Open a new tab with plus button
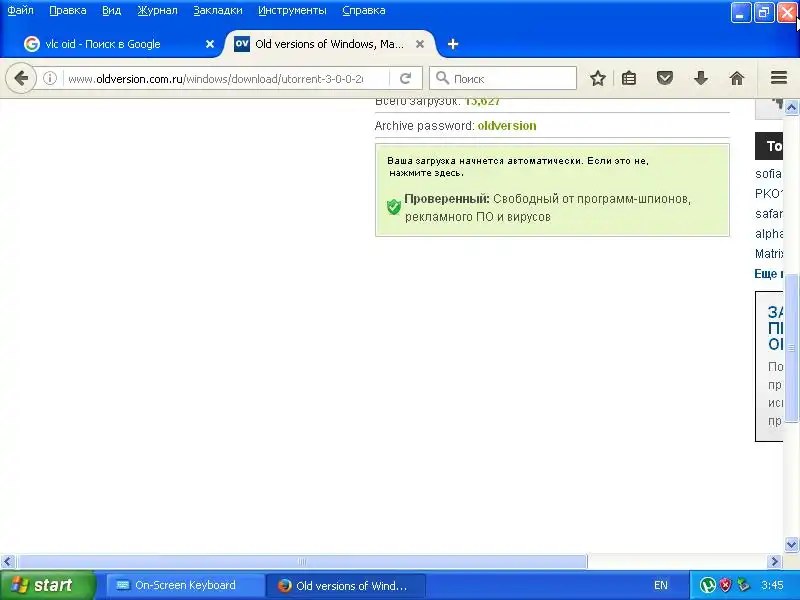The height and width of the screenshot is (600, 800). point(453,44)
